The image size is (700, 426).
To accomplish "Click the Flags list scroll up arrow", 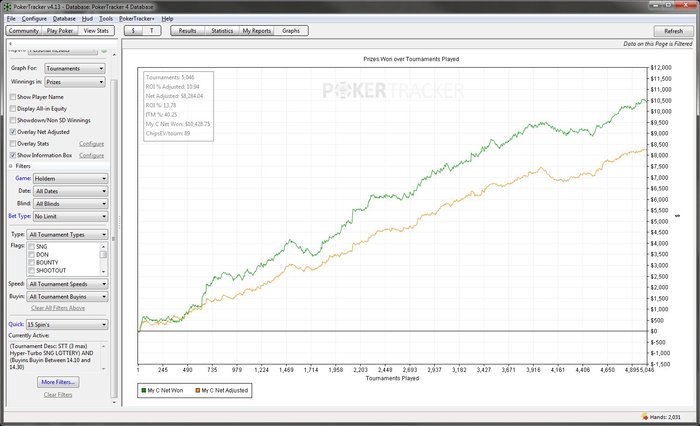I will tap(104, 246).
